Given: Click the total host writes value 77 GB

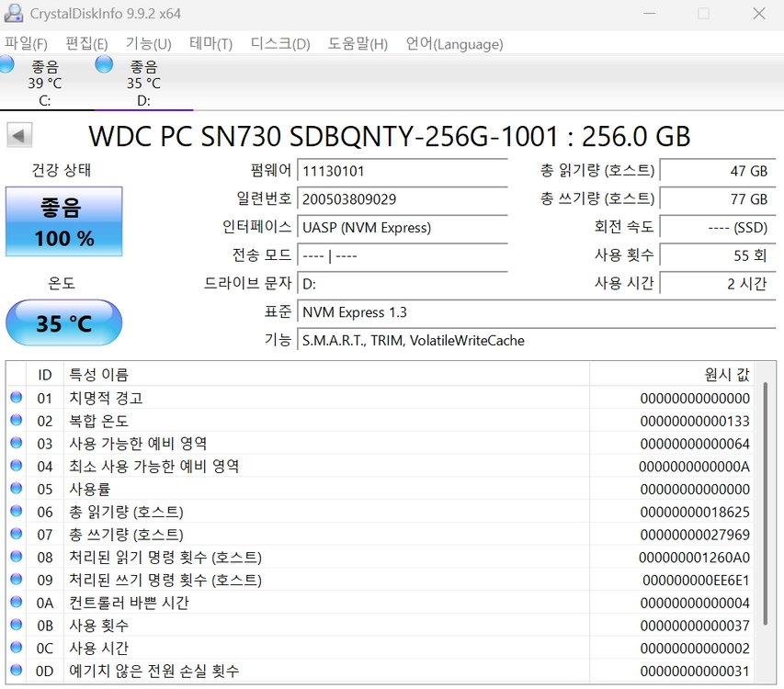Looking at the screenshot, I should [718, 199].
